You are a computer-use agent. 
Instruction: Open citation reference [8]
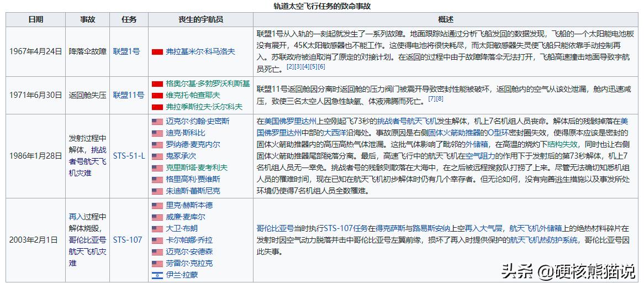(x=439, y=98)
